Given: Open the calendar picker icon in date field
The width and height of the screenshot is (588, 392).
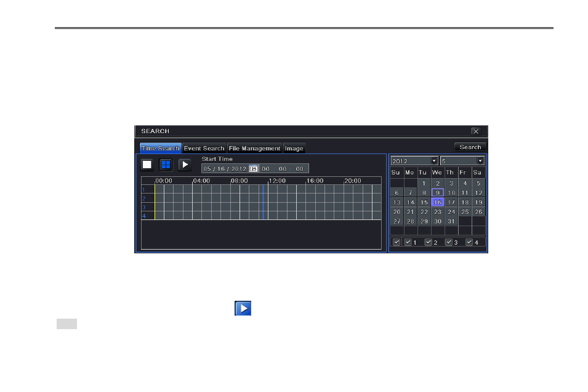Looking at the screenshot, I should (253, 169).
